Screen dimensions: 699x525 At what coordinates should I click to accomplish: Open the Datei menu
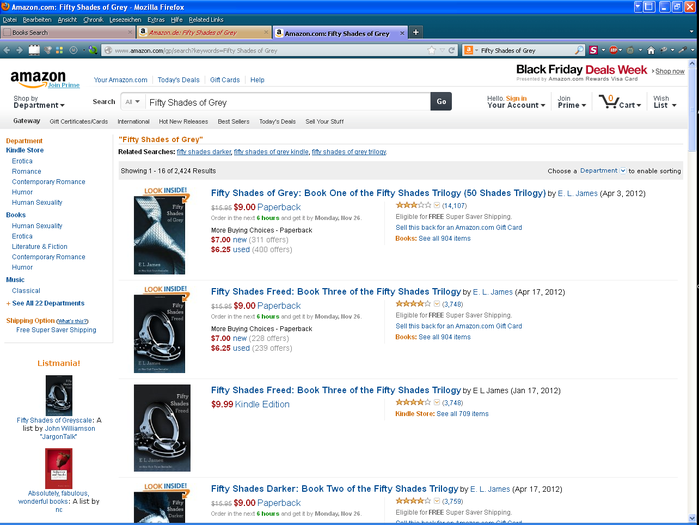pos(9,20)
